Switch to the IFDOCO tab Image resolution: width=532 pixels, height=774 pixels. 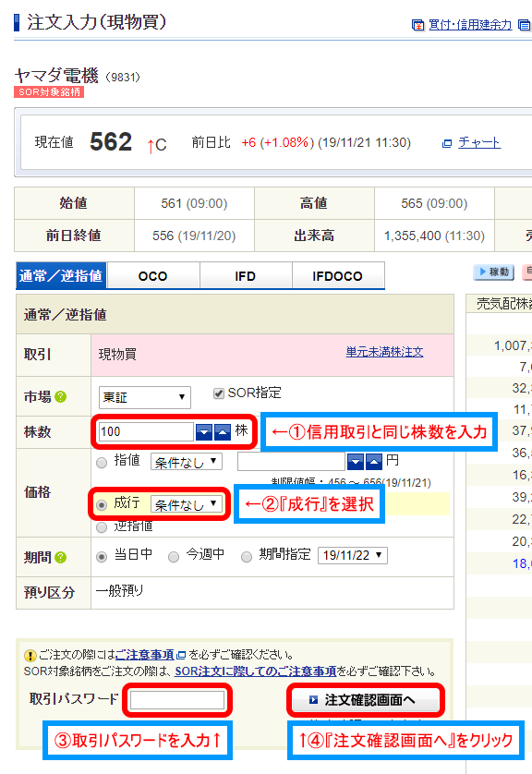(x=337, y=275)
